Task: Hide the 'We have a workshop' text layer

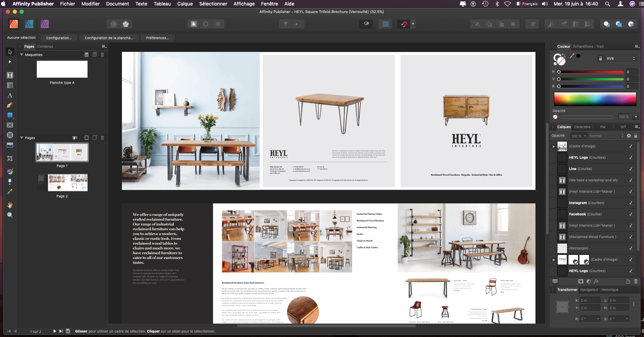Action: (x=631, y=180)
